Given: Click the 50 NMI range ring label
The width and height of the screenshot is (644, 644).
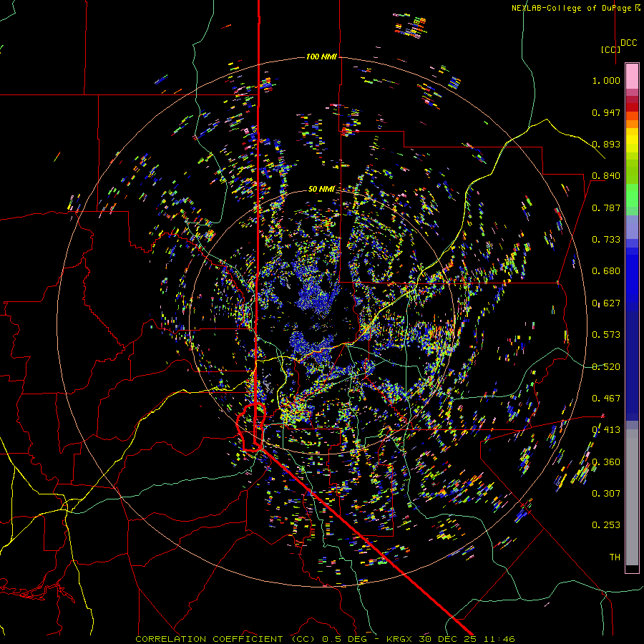Looking at the screenshot, I should [321, 189].
